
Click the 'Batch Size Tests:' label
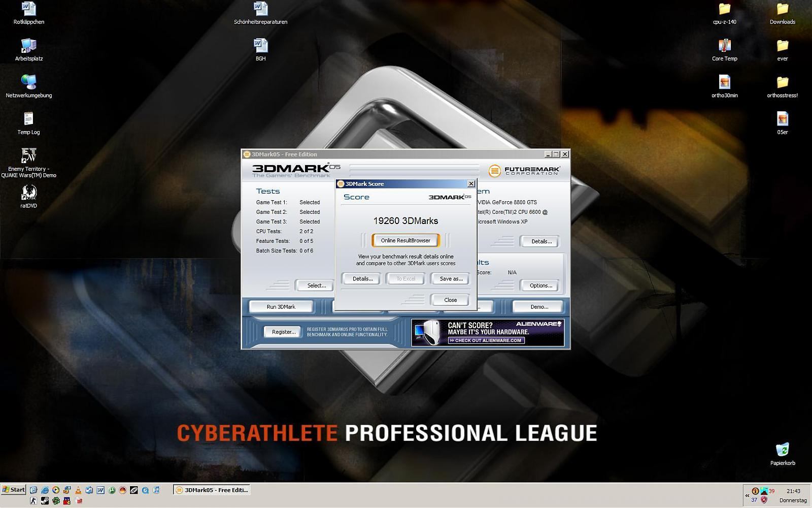277,250
